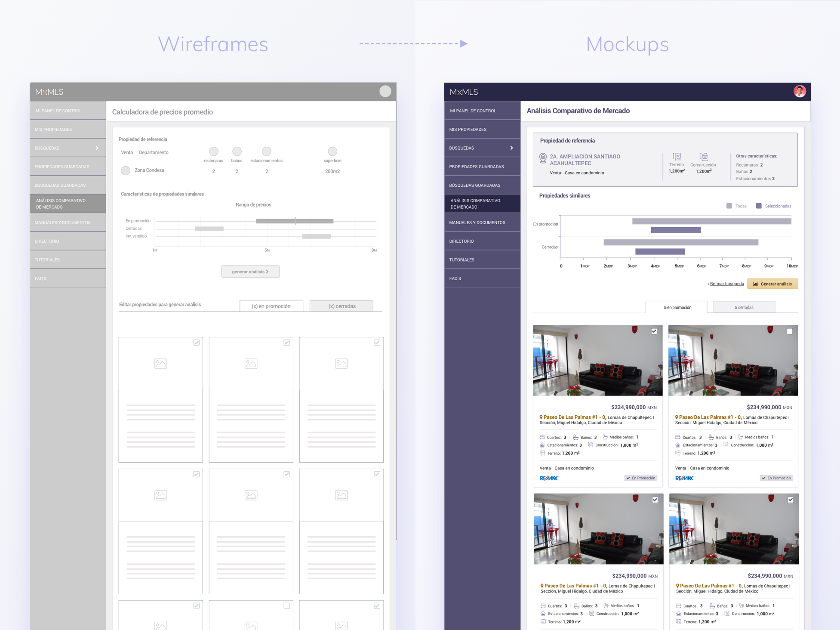Click the MxMLS logo in the wireframe header
This screenshot has width=840, height=630.
coord(49,92)
